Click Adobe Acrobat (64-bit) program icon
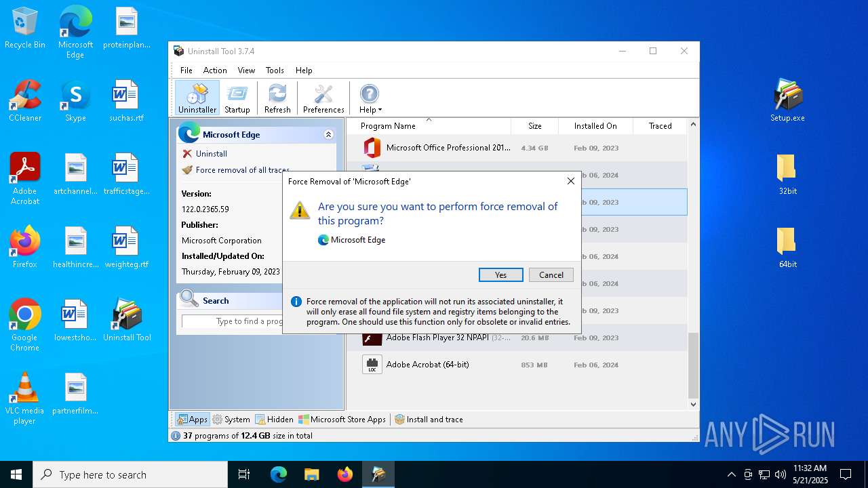This screenshot has width=868, height=488. 372,365
